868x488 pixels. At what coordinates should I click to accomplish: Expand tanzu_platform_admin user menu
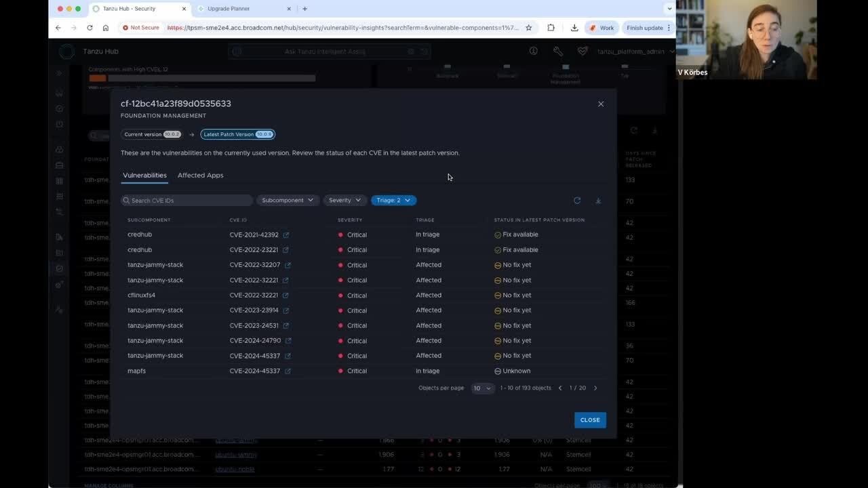pyautogui.click(x=635, y=52)
